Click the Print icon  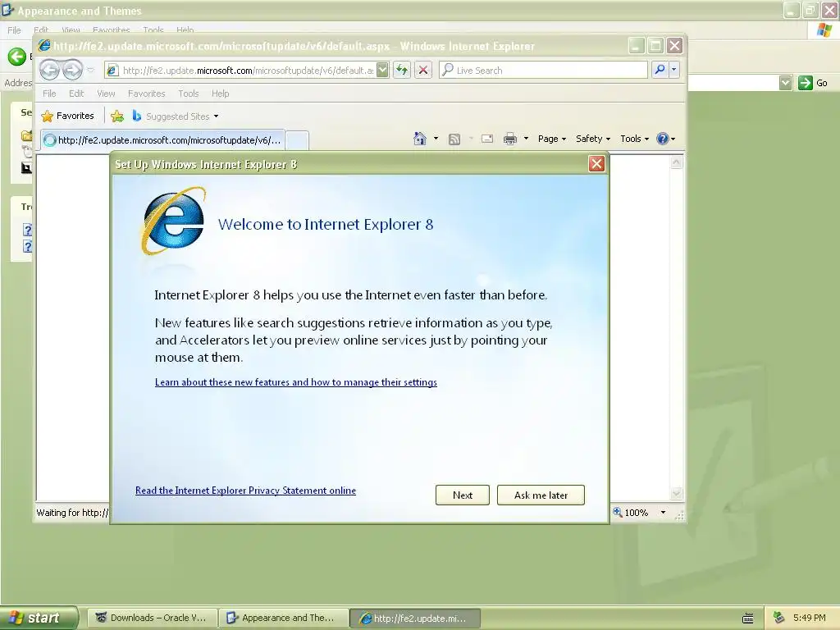(510, 139)
